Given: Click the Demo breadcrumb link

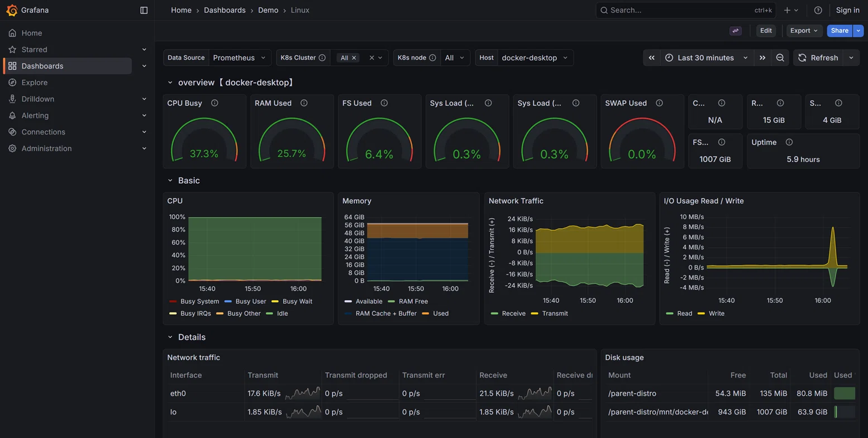Looking at the screenshot, I should [268, 10].
